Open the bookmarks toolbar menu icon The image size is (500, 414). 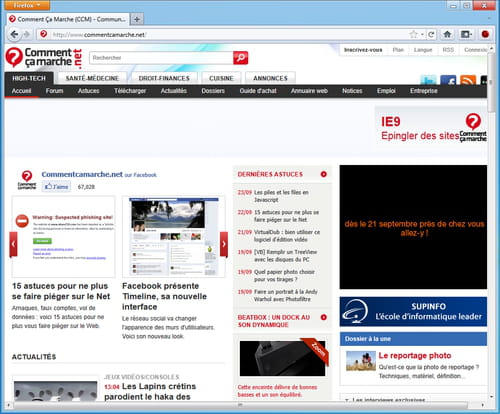pos(466,34)
